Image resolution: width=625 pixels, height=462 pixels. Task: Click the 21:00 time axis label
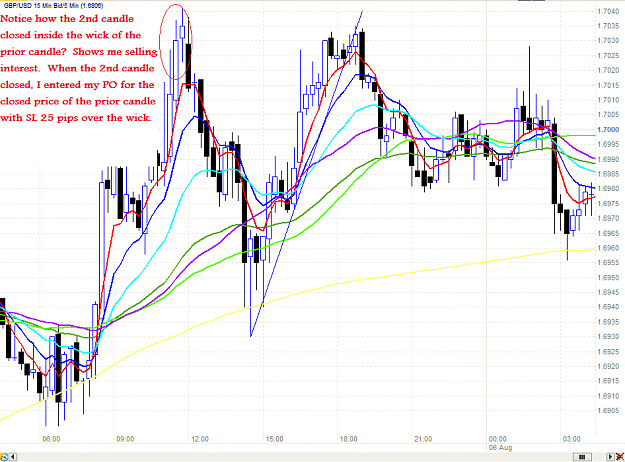click(x=423, y=439)
